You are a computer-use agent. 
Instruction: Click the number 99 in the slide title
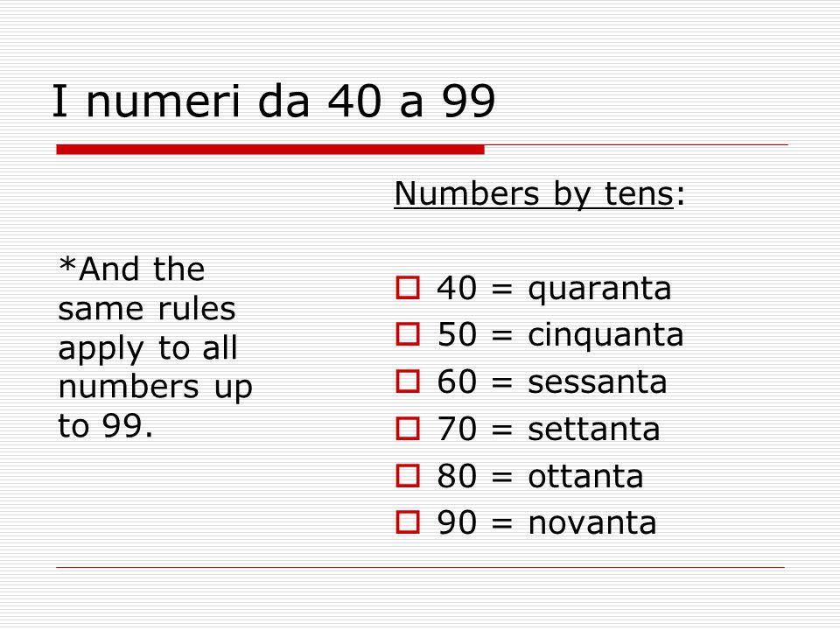469,101
